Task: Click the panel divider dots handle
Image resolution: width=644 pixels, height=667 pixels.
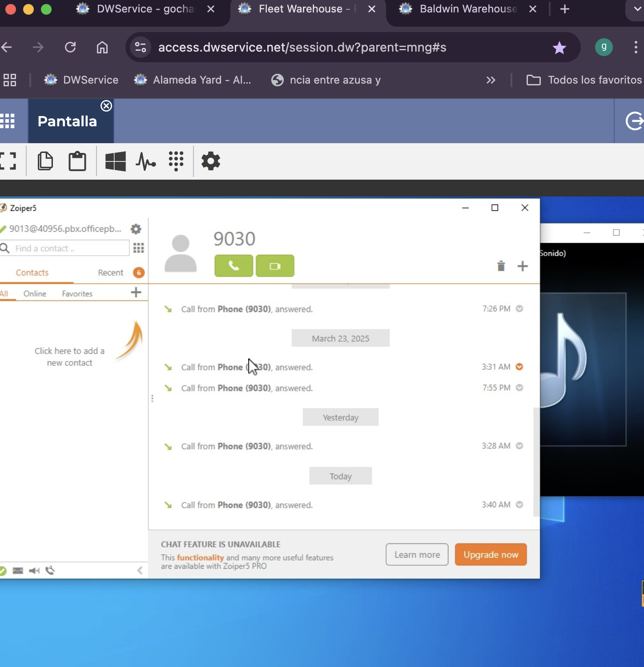Action: (x=152, y=398)
